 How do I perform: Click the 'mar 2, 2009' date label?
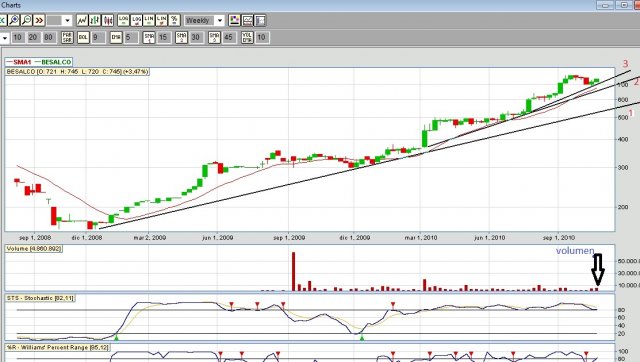(x=150, y=238)
